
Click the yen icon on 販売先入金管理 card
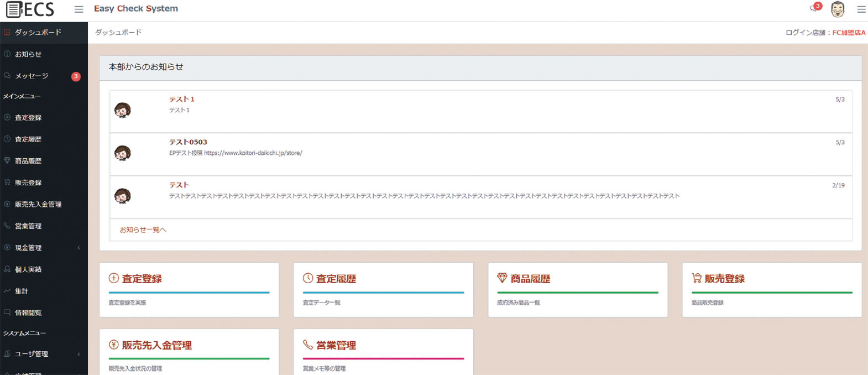[114, 345]
